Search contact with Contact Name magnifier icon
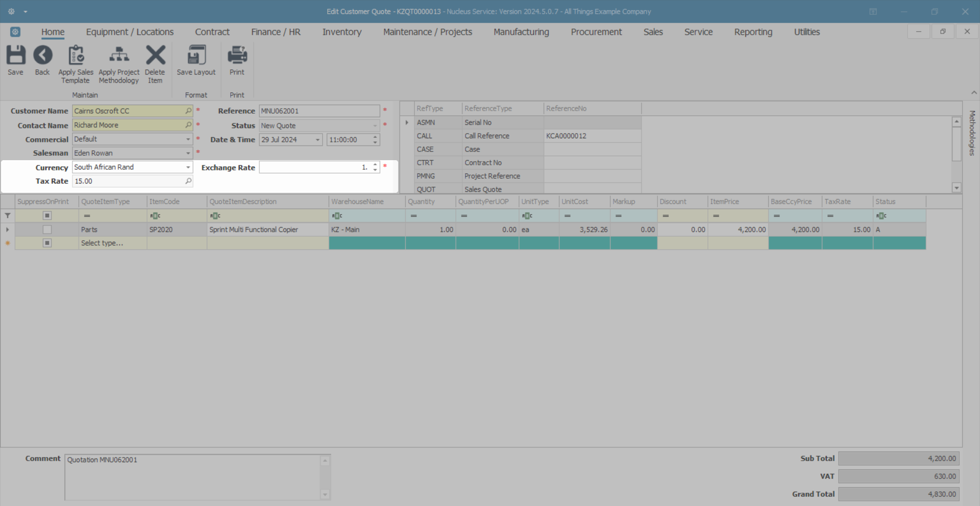This screenshot has height=506, width=980. (x=188, y=125)
